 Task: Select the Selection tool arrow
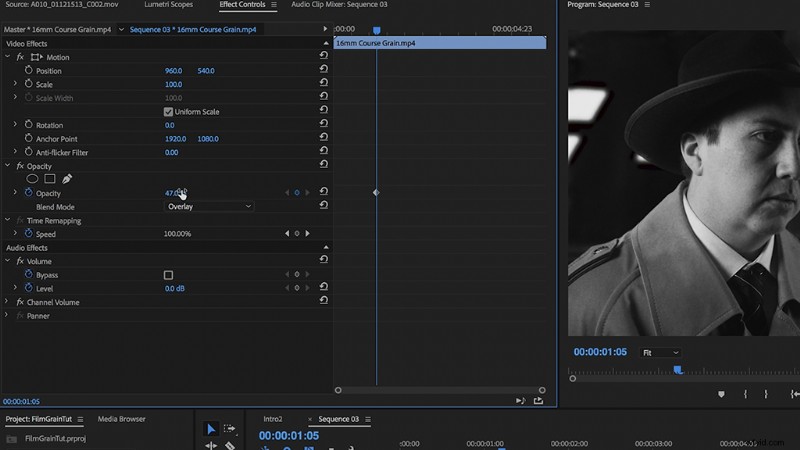coord(211,429)
